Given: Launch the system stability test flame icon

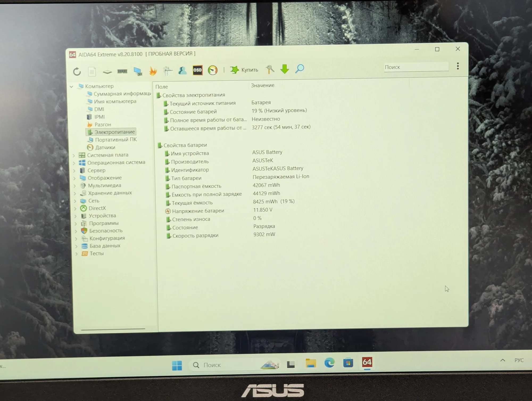Looking at the screenshot, I should point(153,71).
